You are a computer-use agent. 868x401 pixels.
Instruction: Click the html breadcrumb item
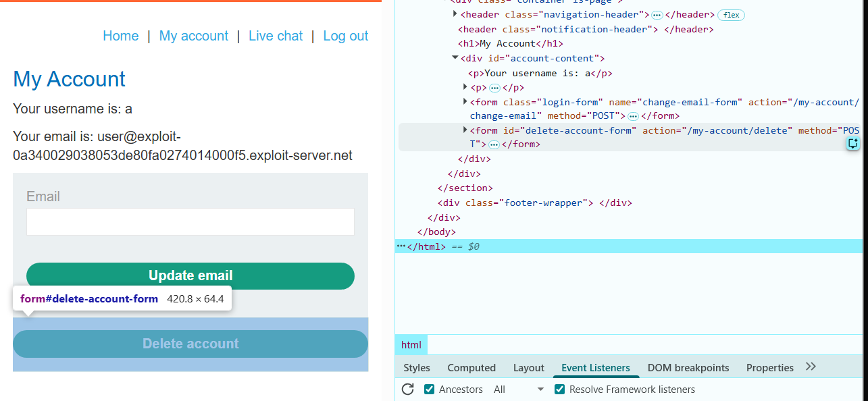click(411, 345)
